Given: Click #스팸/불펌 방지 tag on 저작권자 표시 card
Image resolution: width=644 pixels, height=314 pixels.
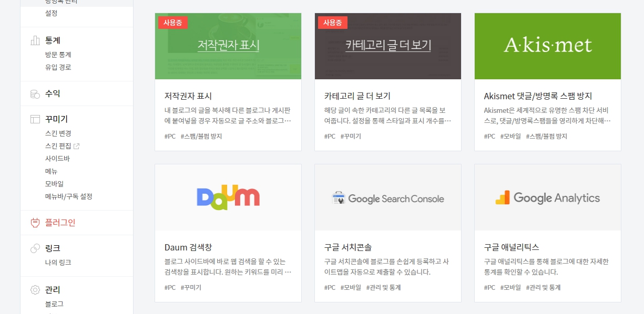Looking at the screenshot, I should click(x=201, y=137).
